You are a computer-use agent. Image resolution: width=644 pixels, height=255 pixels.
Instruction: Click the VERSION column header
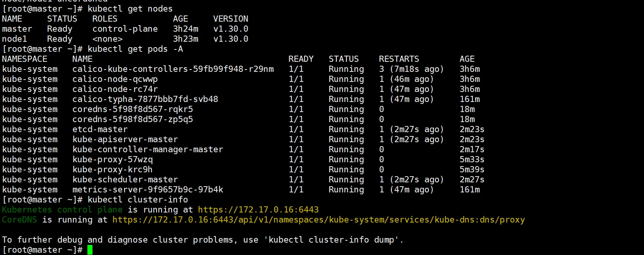point(231,19)
